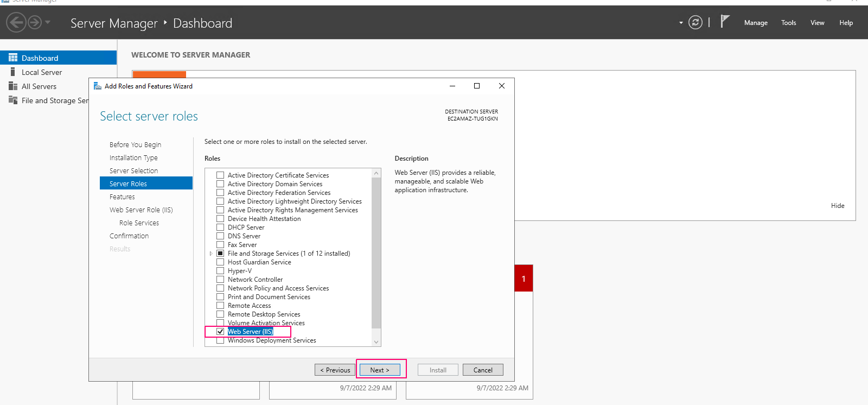This screenshot has width=868, height=405.
Task: Click the back navigation arrow in Server Manager
Action: [16, 22]
